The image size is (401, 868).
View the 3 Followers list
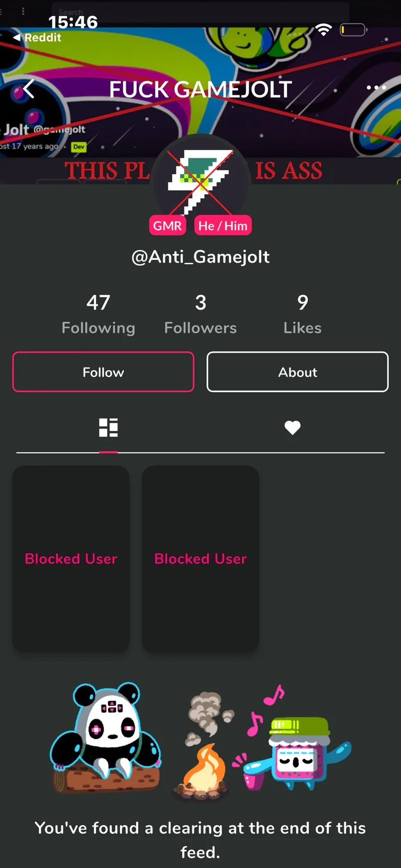point(200,314)
